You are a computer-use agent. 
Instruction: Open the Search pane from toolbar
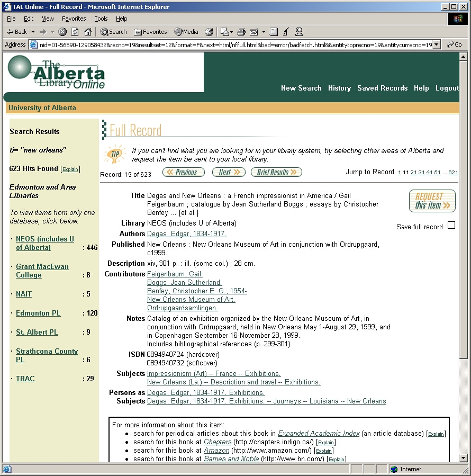pyautogui.click(x=113, y=32)
